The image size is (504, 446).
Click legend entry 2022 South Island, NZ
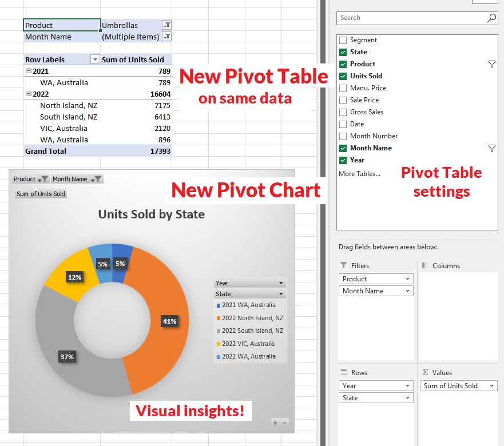click(250, 330)
